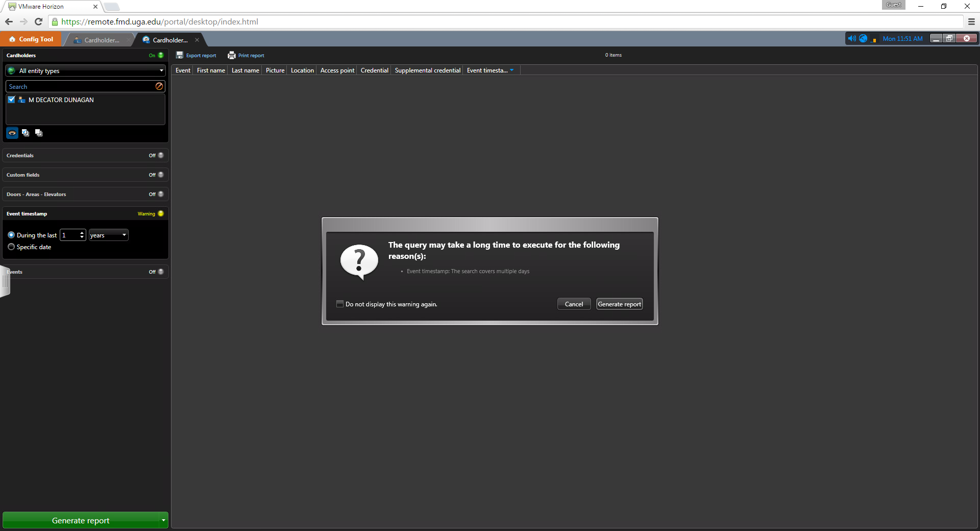Image resolution: width=980 pixels, height=531 pixels.
Task: Click the blue speaker volume icon
Action: tap(851, 38)
